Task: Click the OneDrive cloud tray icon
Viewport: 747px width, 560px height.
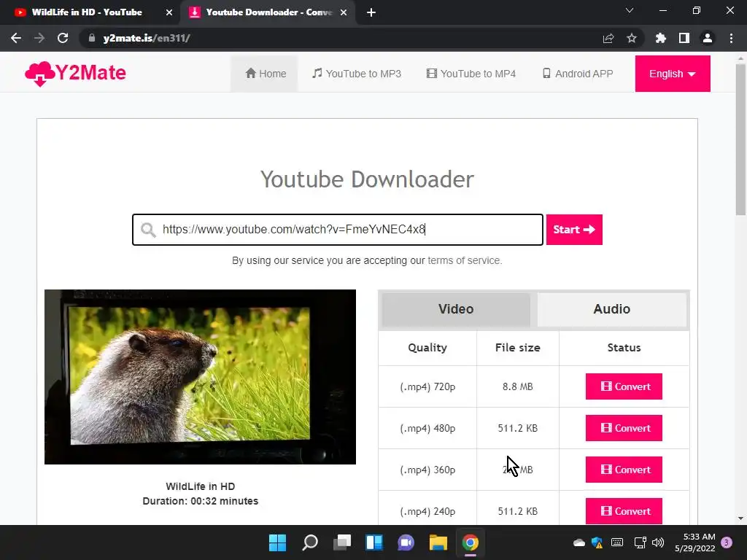Action: 578,542
